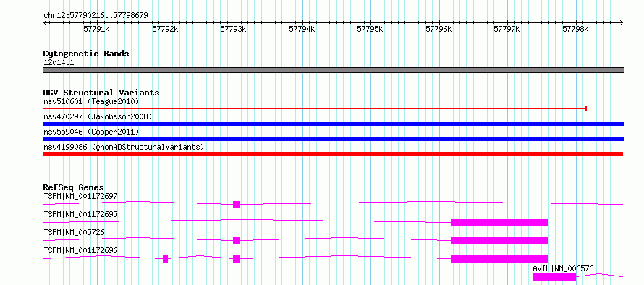This screenshot has width=644, height=285.
Task: Select the DGV Structural Variants track title
Action: click(101, 93)
